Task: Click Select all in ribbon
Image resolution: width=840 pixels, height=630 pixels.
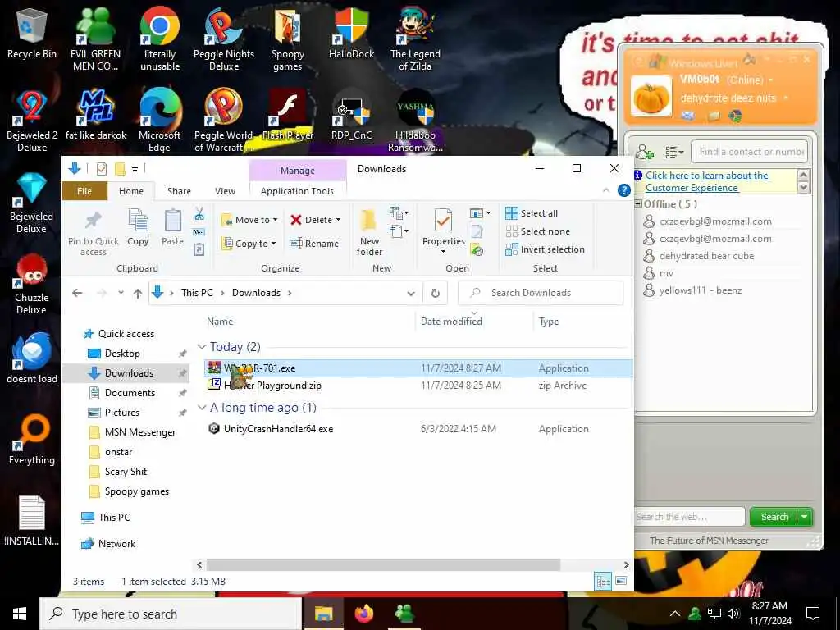Action: 532,213
